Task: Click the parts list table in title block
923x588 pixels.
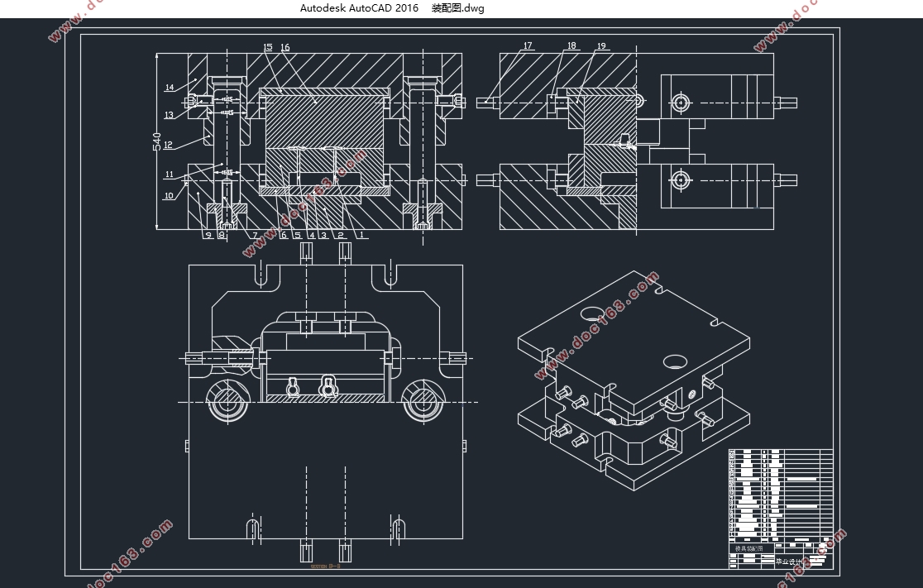Action: tap(781, 495)
